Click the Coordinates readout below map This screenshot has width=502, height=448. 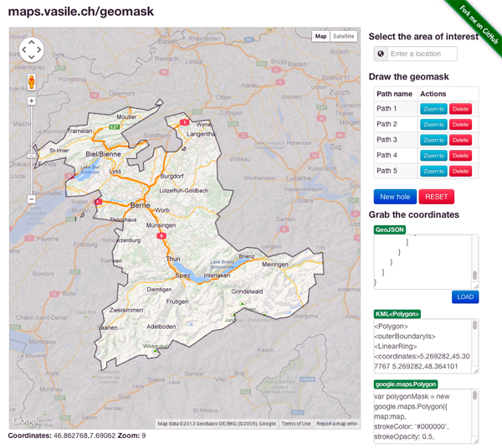77,435
